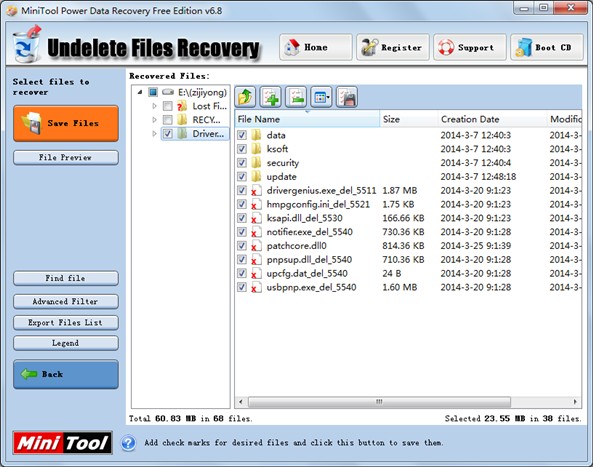This screenshot has width=593, height=467.
Task: Uncheck the ksoft folder checkbox
Action: tap(242, 149)
